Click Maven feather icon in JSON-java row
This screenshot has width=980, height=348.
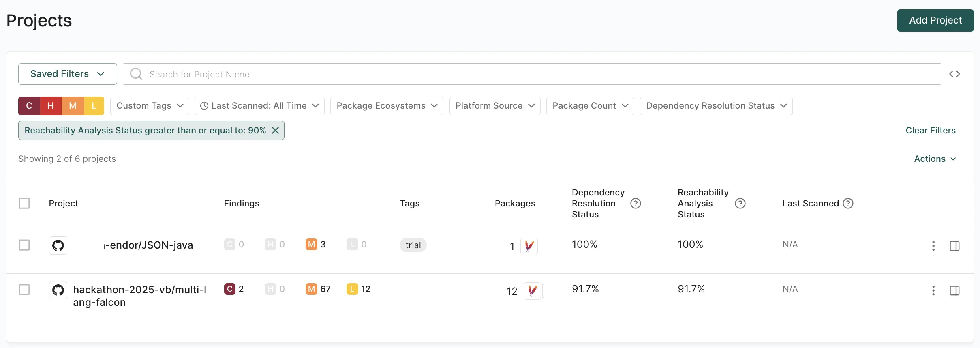click(x=529, y=246)
